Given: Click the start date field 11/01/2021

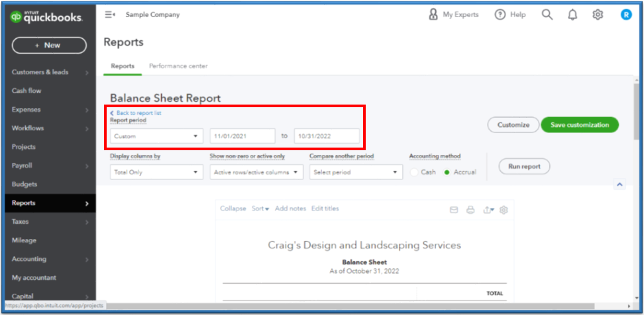Looking at the screenshot, I should coord(242,136).
